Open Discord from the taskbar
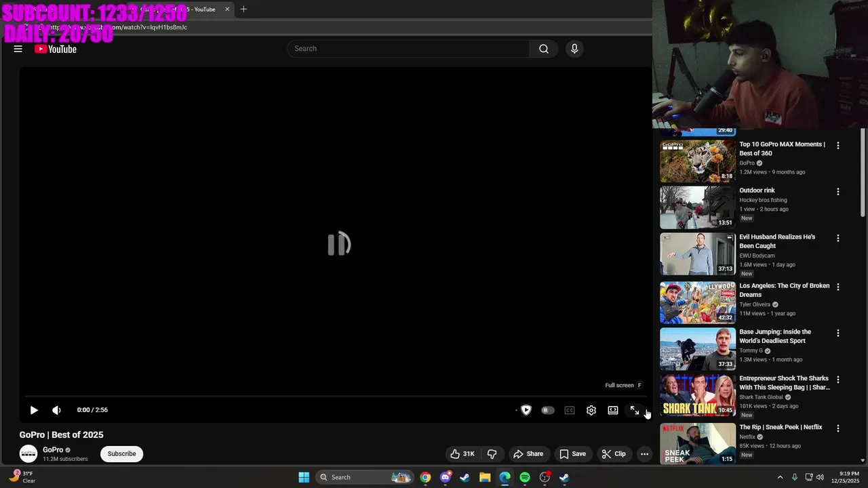The height and width of the screenshot is (488, 868). pyautogui.click(x=446, y=477)
